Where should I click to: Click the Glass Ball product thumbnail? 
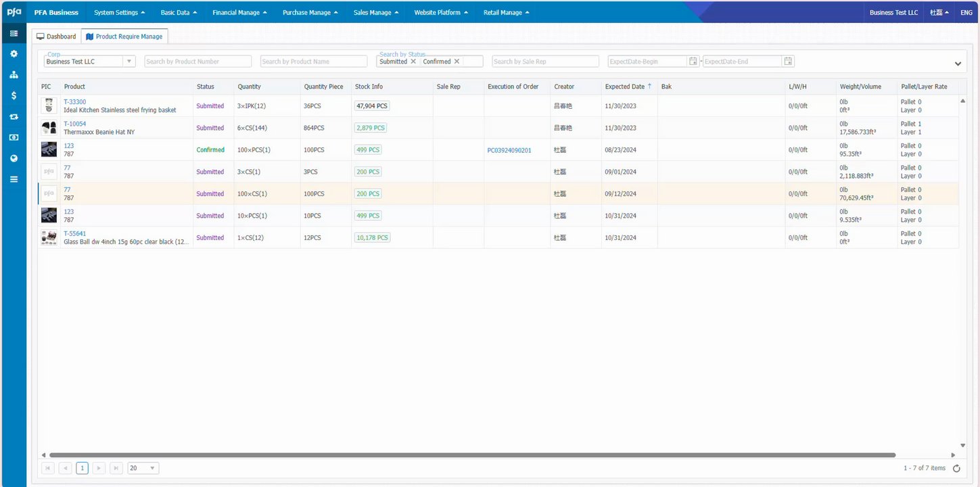point(49,237)
